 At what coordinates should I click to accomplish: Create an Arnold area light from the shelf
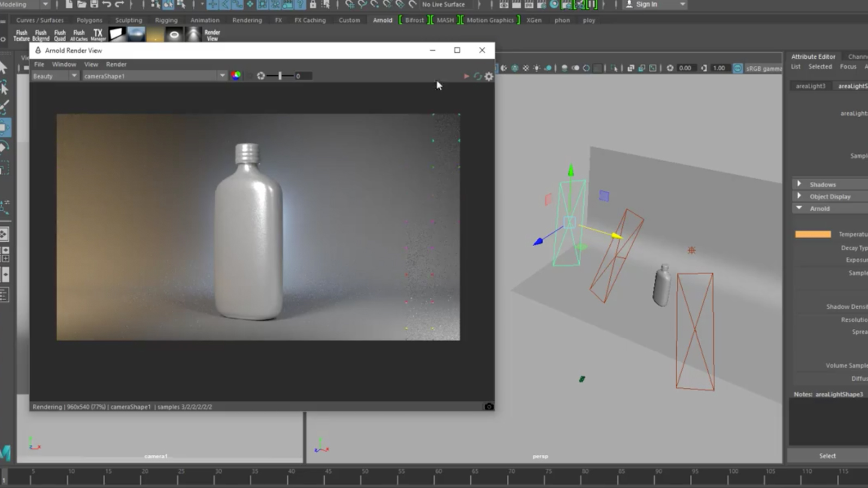(117, 34)
